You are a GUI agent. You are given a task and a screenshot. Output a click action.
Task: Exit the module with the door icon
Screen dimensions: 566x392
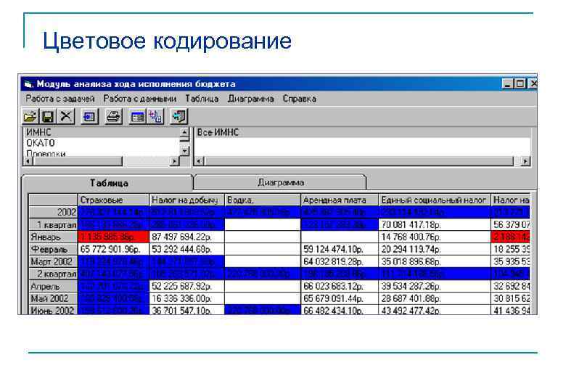pyautogui.click(x=179, y=117)
